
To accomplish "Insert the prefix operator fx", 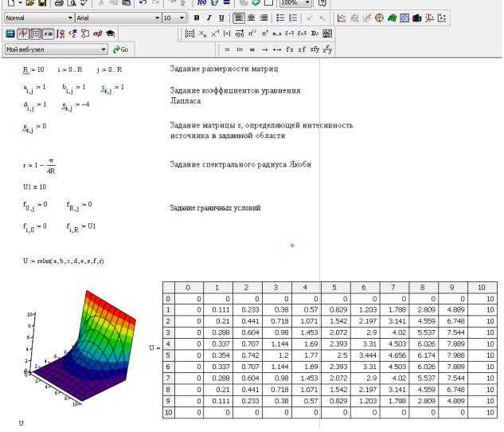I will (290, 49).
